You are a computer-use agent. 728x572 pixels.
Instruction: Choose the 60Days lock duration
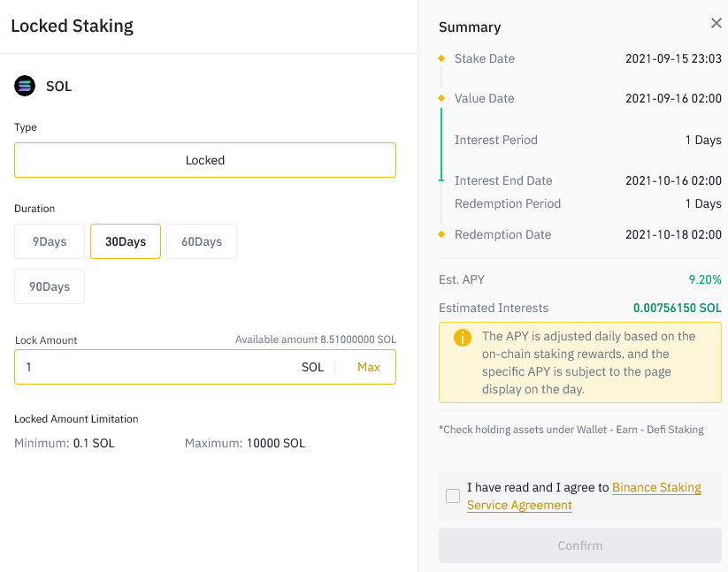tap(202, 241)
